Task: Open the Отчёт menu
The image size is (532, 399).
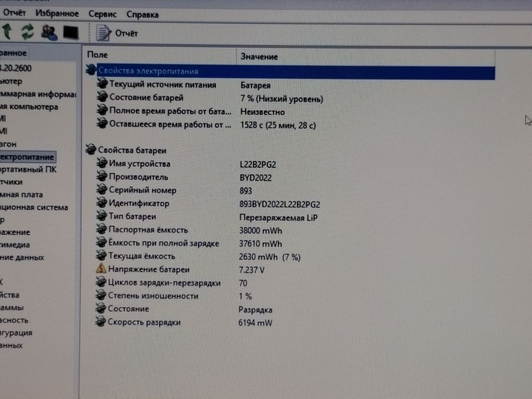Action: coord(14,13)
